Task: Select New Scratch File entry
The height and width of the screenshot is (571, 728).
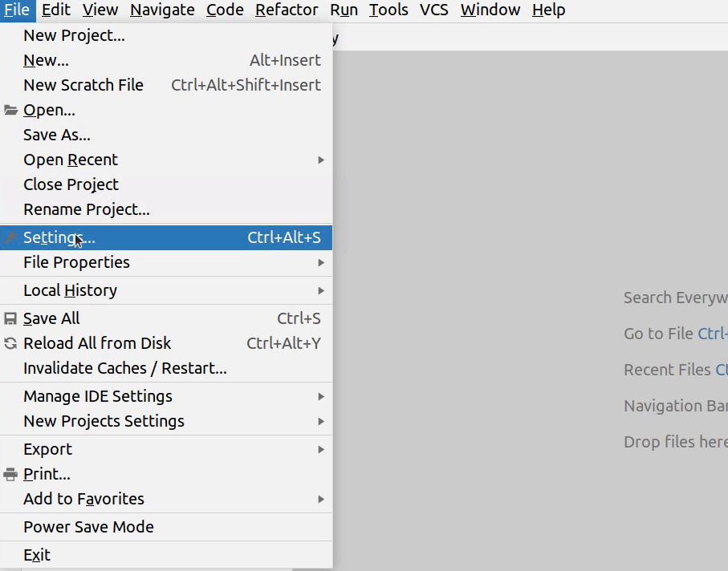Action: tap(83, 85)
